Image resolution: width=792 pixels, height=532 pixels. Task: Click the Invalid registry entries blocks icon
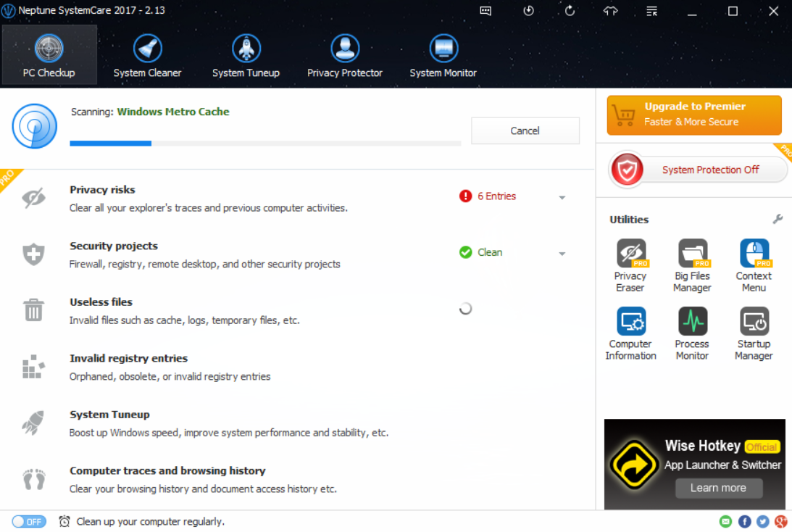(x=34, y=366)
